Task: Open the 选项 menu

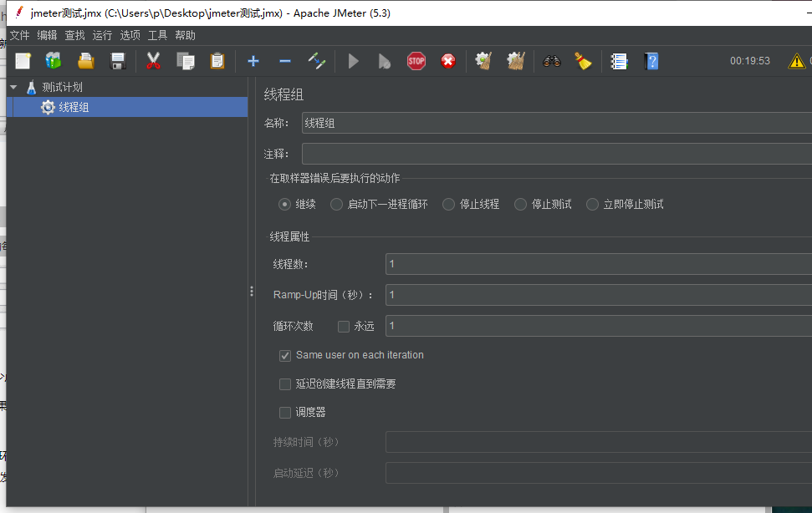Action: click(x=130, y=35)
